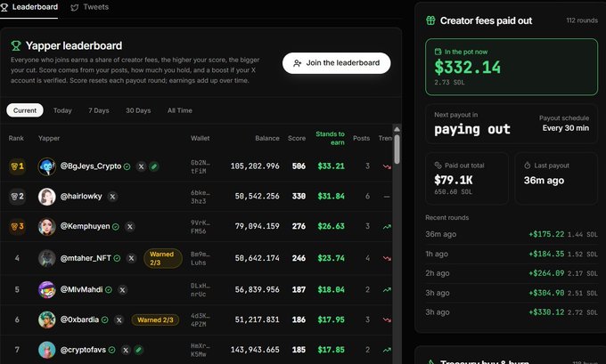Click X icon next to @cryptofavs
This screenshot has width=606, height=364.
click(126, 350)
